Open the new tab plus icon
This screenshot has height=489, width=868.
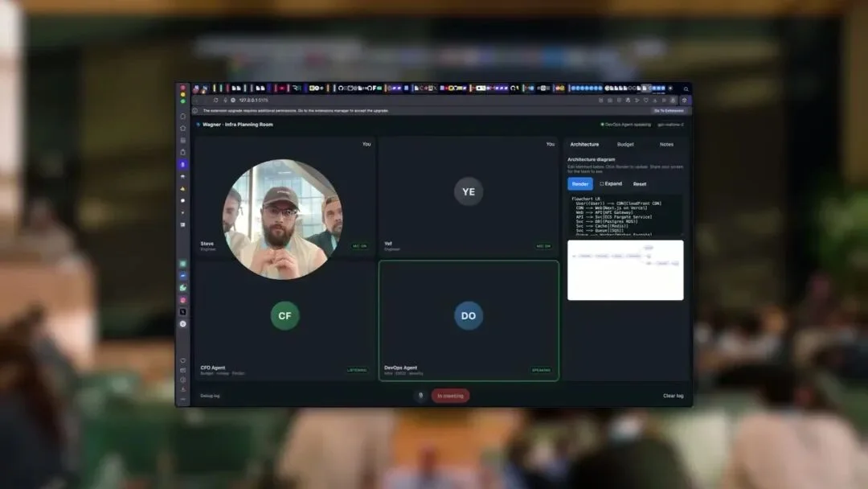[x=670, y=88]
